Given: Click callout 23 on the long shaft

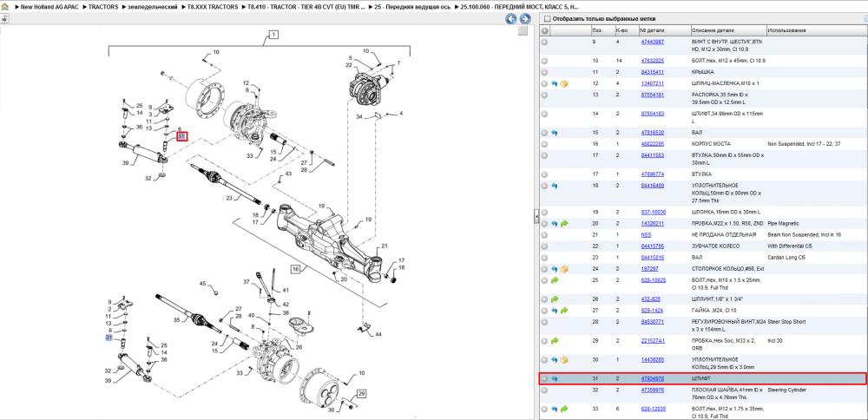Looking at the screenshot, I should [x=228, y=198].
